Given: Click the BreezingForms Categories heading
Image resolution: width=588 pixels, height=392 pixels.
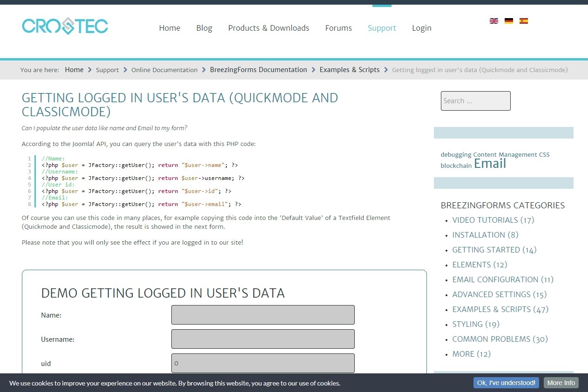Looking at the screenshot, I should click(503, 206).
